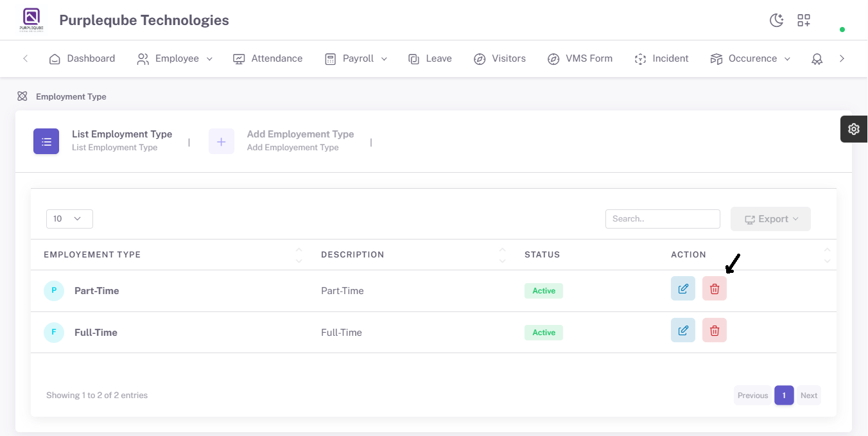Screen dimensions: 868x436
Task: Open the VMS Form menu item
Action: click(x=580, y=58)
